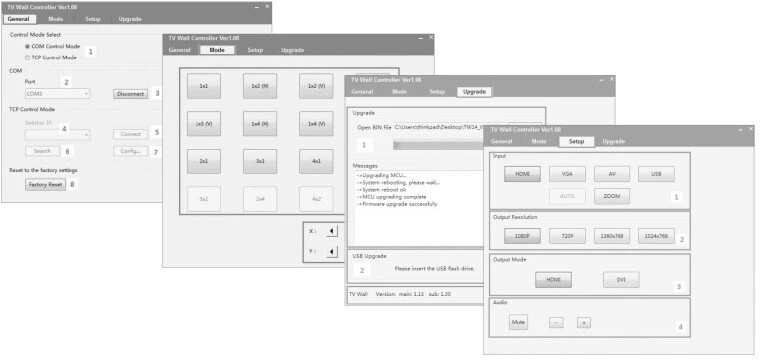
Task: Click the greyed AUTO input button
Action: point(567,196)
